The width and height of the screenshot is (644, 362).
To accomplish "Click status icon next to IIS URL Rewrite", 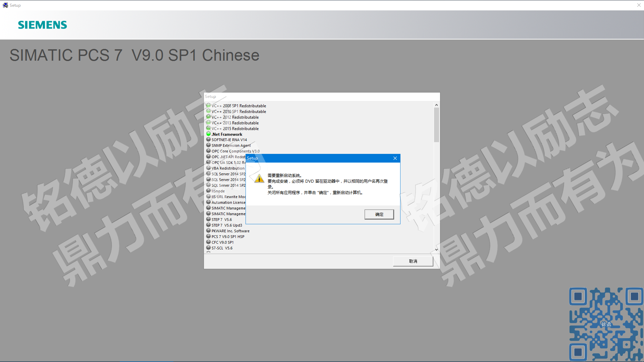I will click(208, 197).
